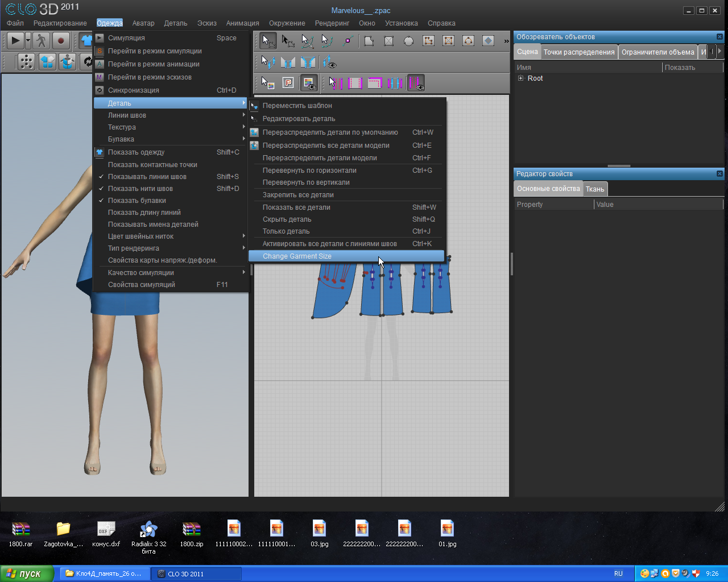Image resolution: width=728 pixels, height=582 pixels.
Task: Expand toolbar overflow double-chevron
Action: (506, 41)
